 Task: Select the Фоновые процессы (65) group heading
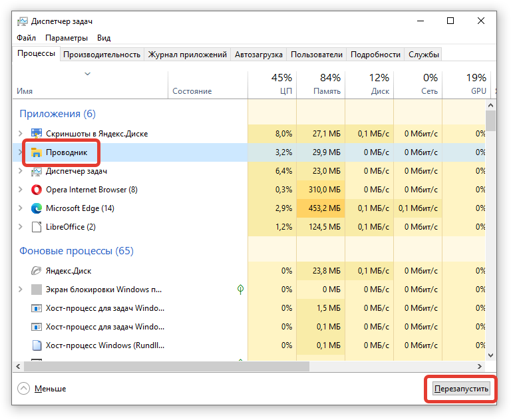click(x=77, y=251)
